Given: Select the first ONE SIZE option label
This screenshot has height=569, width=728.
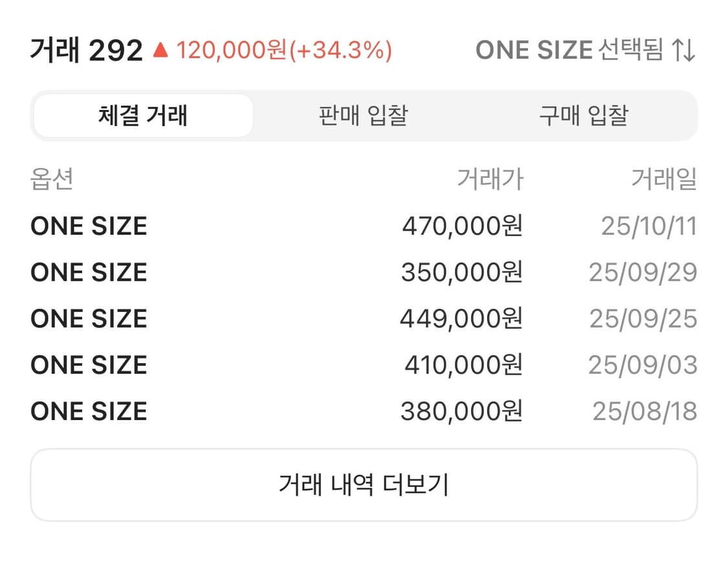Looking at the screenshot, I should tap(89, 225).
